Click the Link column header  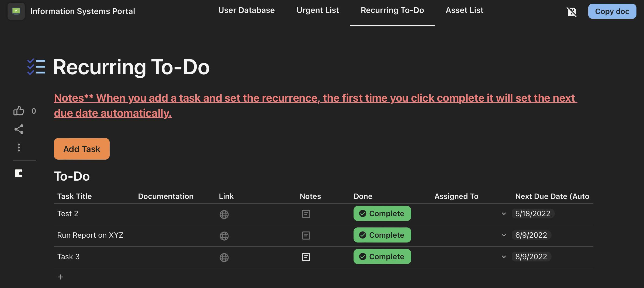226,196
